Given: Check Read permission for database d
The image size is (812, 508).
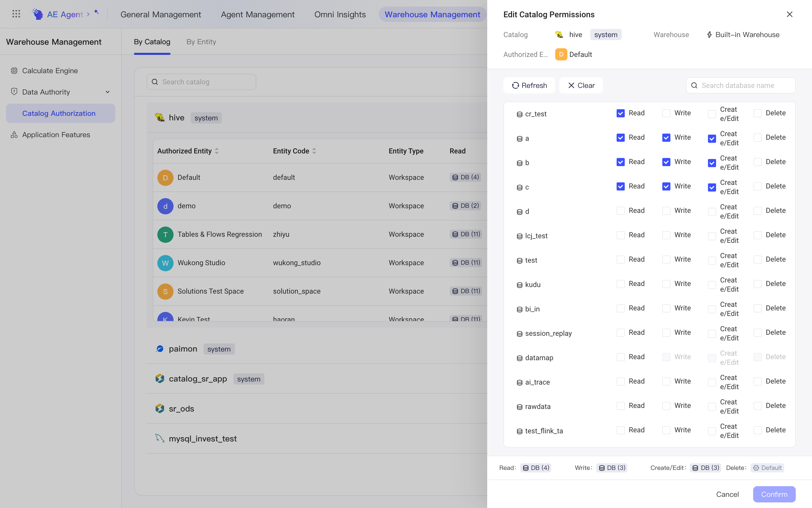Looking at the screenshot, I should coord(620,211).
